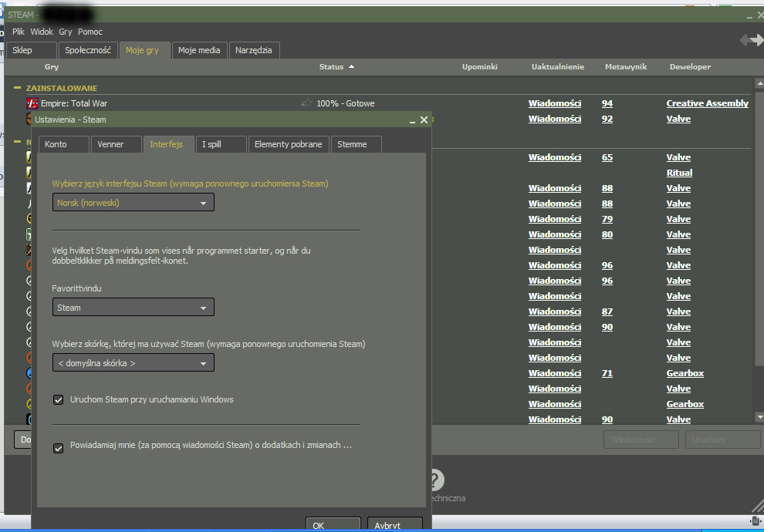The image size is (764, 532).
Task: Click the Uruchom button in Steam window
Action: pyautogui.click(x=722, y=439)
